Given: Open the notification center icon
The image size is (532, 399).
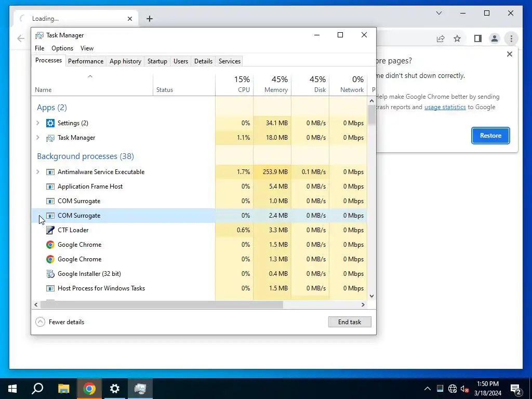Looking at the screenshot, I should [516, 389].
